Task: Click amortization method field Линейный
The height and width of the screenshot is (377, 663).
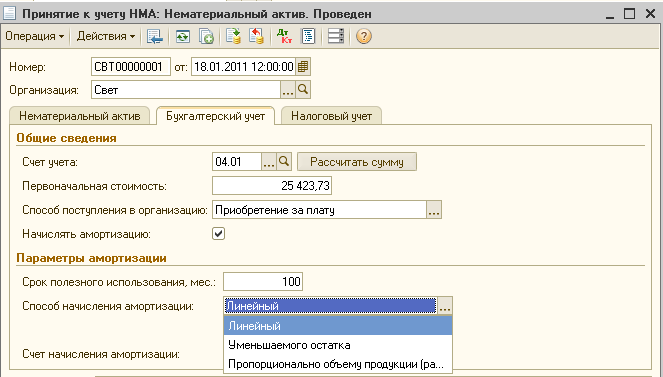Action: pos(331,306)
